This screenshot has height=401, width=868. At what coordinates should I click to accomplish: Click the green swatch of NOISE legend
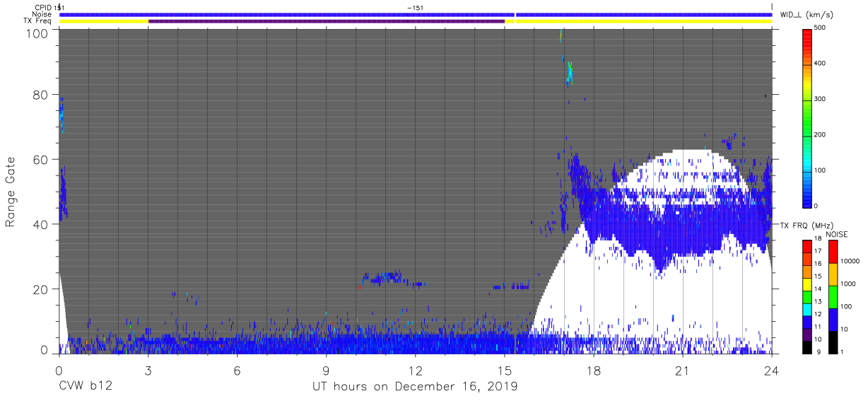pos(833,297)
